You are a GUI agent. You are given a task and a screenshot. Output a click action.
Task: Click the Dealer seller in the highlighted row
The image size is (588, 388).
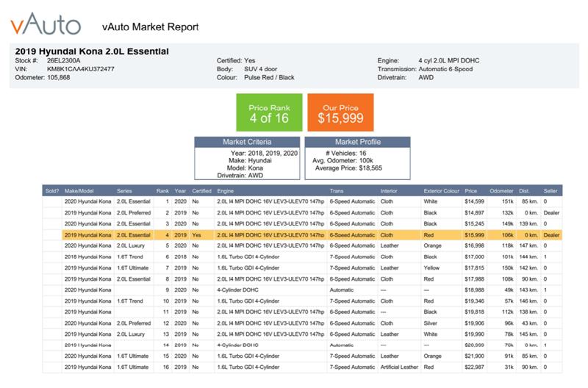click(551, 235)
